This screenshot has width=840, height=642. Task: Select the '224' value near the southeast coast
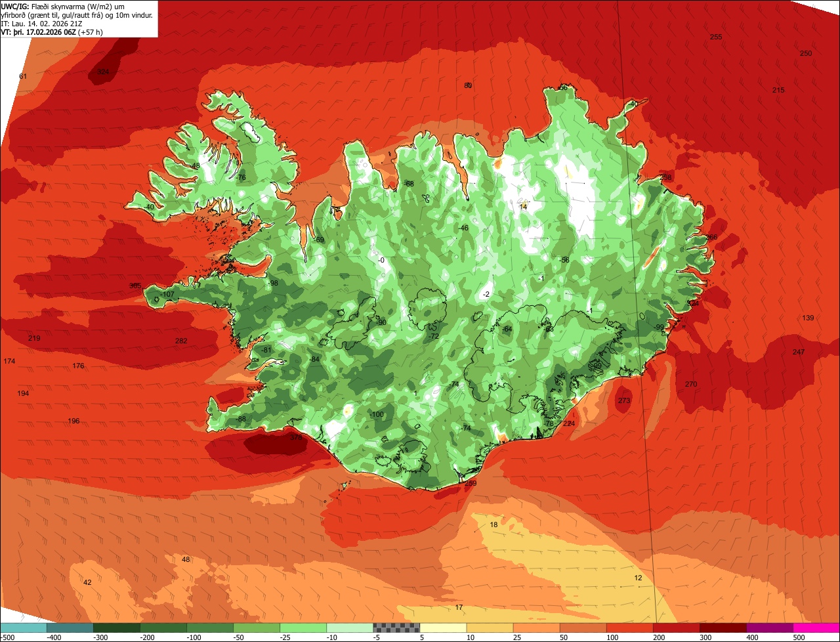569,423
